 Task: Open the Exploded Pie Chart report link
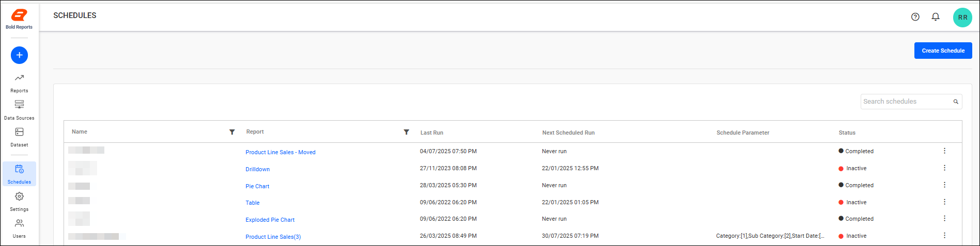pos(270,220)
